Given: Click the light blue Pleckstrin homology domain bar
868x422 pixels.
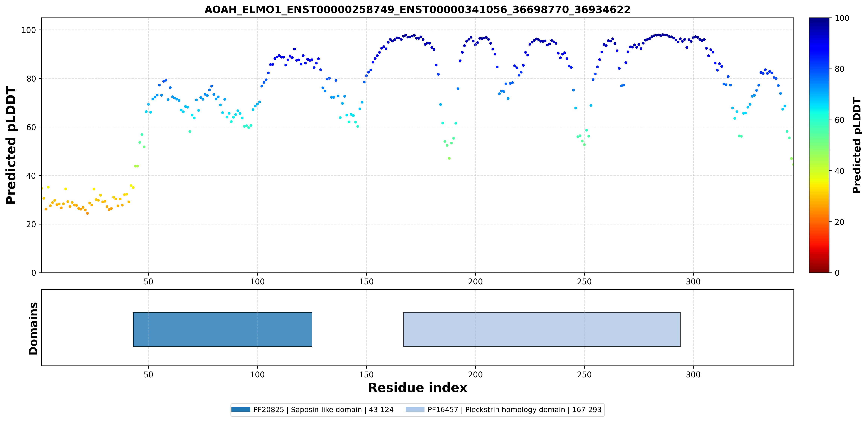Looking at the screenshot, I should point(542,329).
